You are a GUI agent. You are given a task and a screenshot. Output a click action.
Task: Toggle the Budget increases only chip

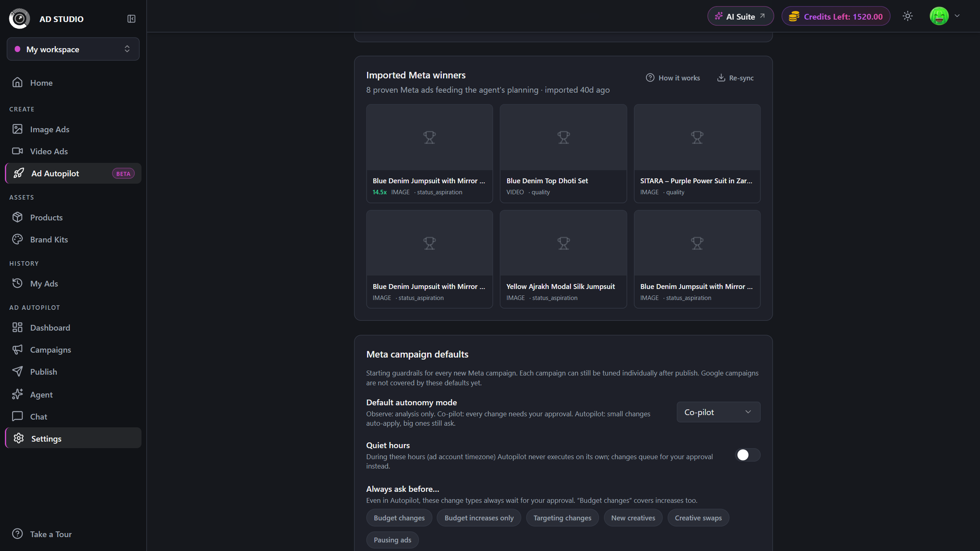click(479, 518)
